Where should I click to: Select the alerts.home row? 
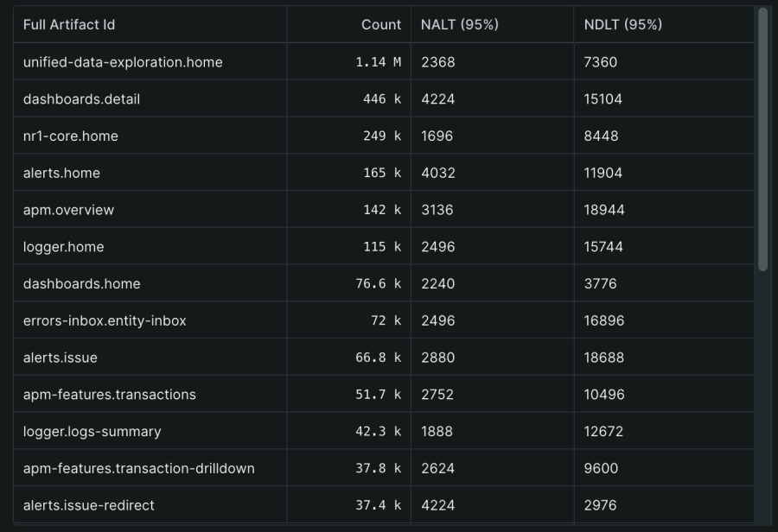coord(61,173)
